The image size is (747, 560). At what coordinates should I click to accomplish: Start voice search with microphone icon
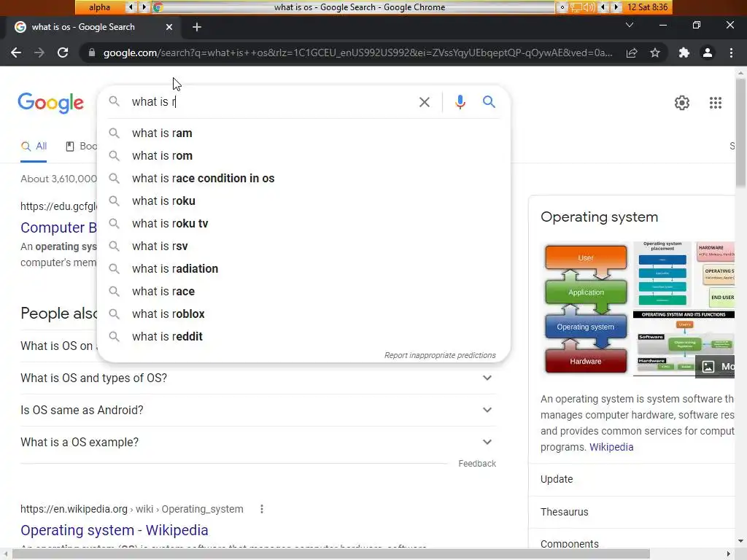click(460, 102)
